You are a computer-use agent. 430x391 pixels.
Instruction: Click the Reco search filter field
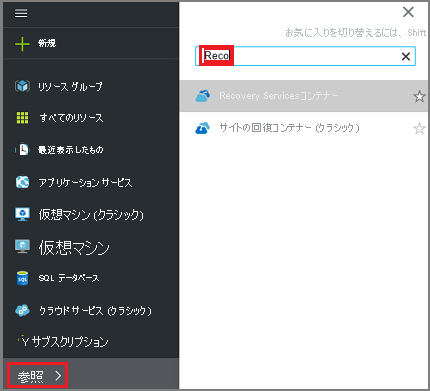(x=305, y=56)
